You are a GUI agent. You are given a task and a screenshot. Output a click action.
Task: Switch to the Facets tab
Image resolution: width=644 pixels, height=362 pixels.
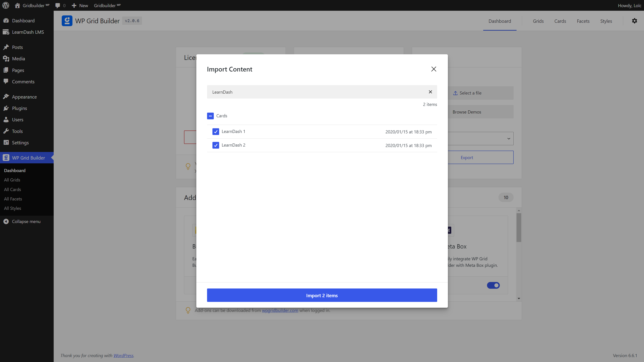(x=583, y=21)
